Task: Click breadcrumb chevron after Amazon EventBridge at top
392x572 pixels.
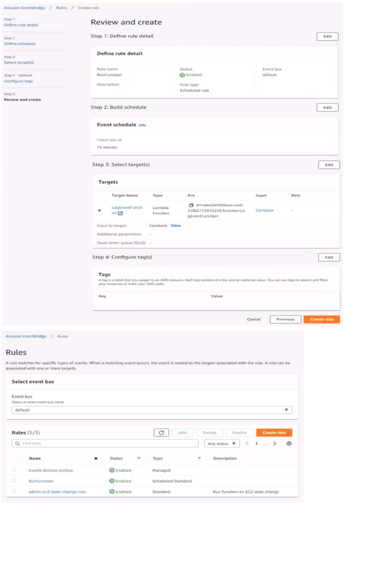Action: 51,8
